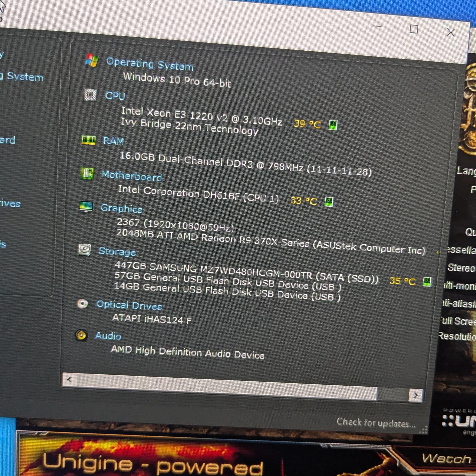
Task: Select '14GB General USB Flash Disk' line
Action: [227, 292]
